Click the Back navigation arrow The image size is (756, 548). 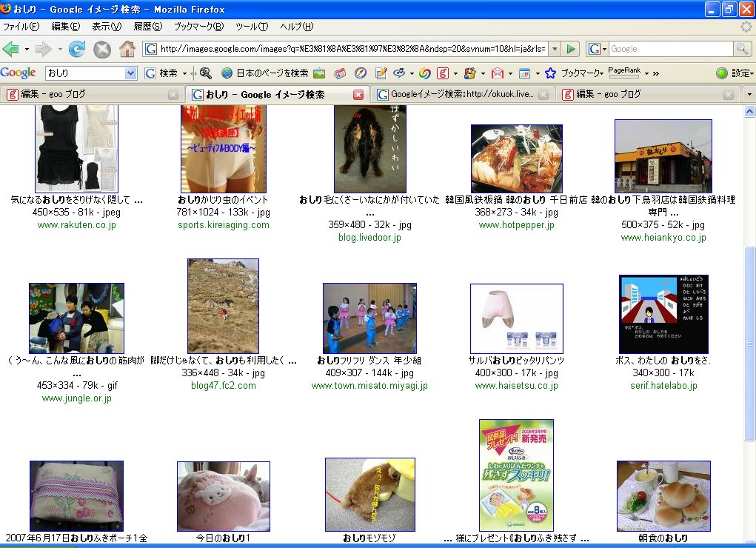point(11,49)
